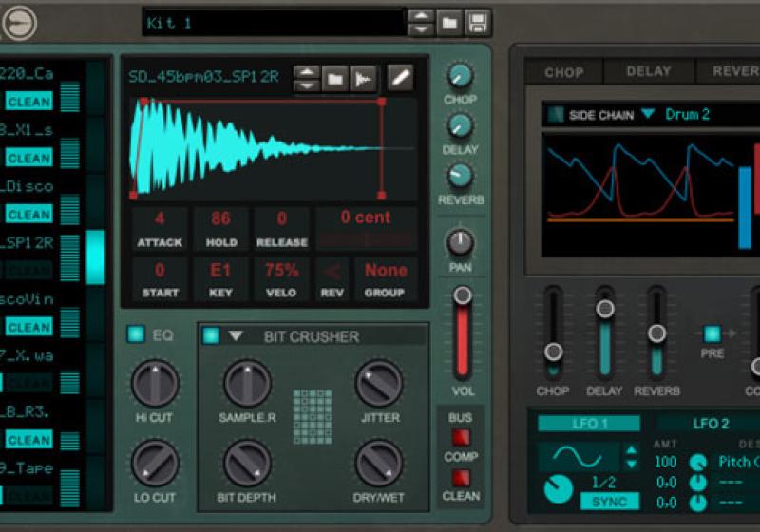Image resolution: width=760 pixels, height=532 pixels.
Task: Turn the Lo Cut knob
Action: pos(155,463)
